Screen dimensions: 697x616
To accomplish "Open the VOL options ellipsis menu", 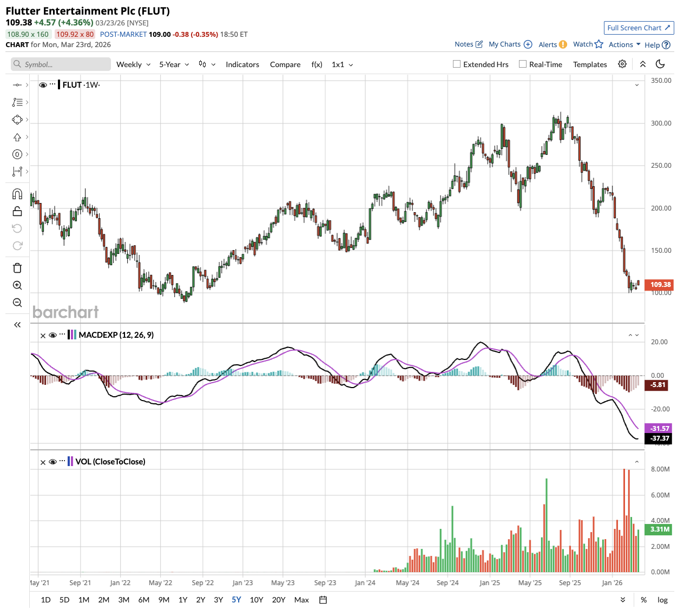I will coord(62,461).
